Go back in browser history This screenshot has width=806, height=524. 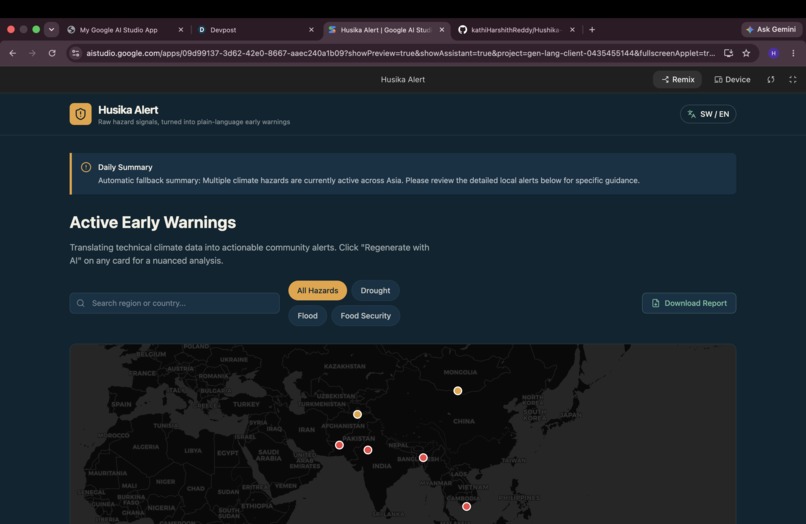coord(13,53)
